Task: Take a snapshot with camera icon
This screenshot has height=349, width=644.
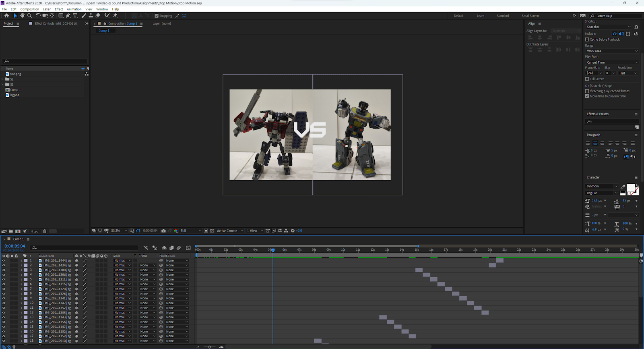Action: [163, 231]
